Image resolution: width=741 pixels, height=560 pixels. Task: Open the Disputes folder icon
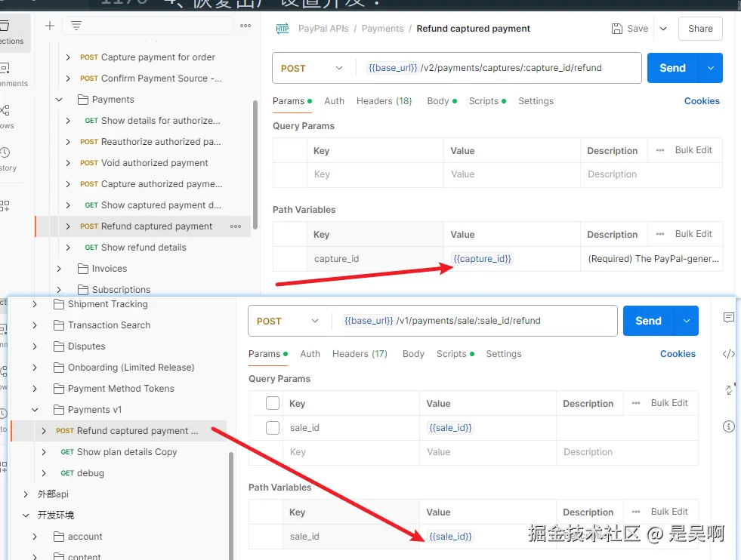(x=59, y=346)
